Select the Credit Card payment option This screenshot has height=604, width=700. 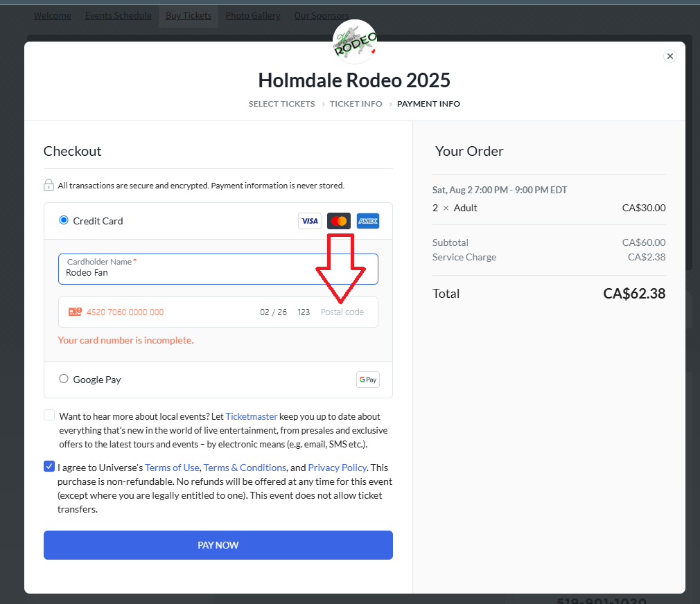64,220
